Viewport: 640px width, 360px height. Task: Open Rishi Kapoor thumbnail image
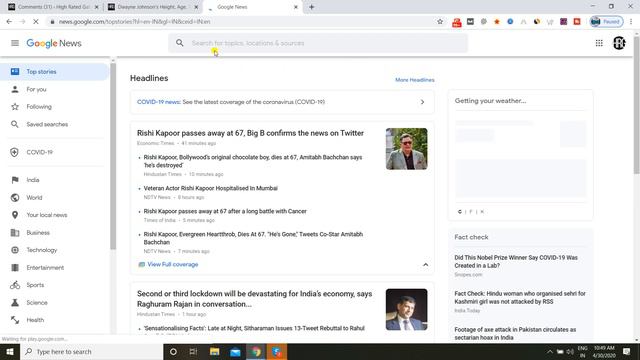tap(407, 149)
